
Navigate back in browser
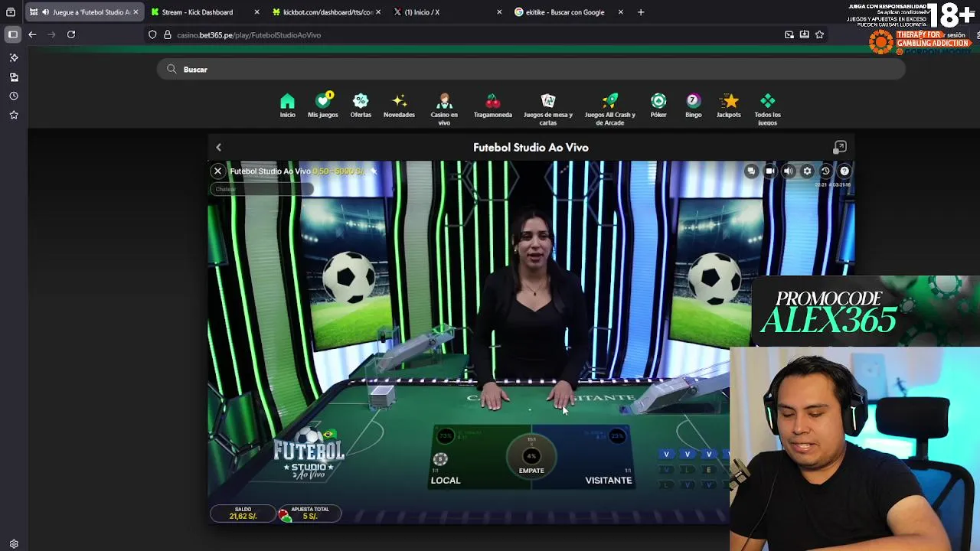[x=32, y=34]
